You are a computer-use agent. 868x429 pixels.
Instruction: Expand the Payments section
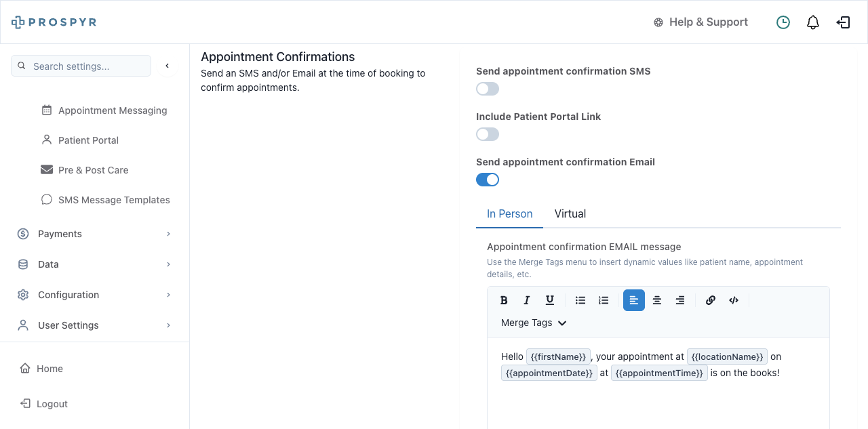pos(94,234)
